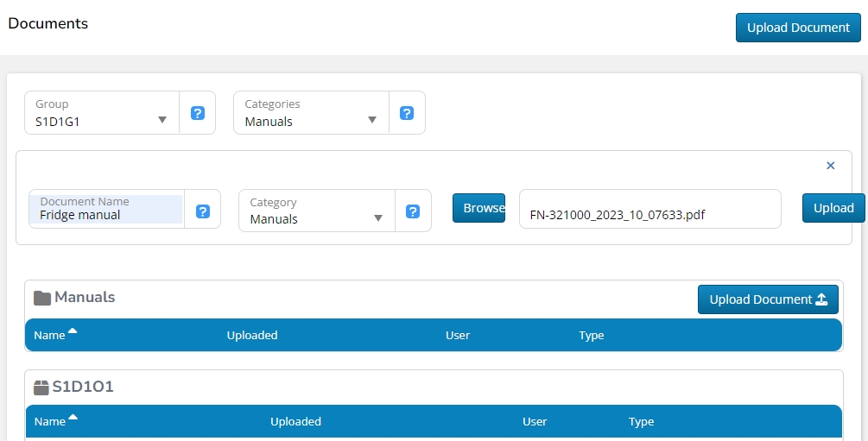
Task: Sort Manuals table by Uploaded column
Action: (252, 335)
